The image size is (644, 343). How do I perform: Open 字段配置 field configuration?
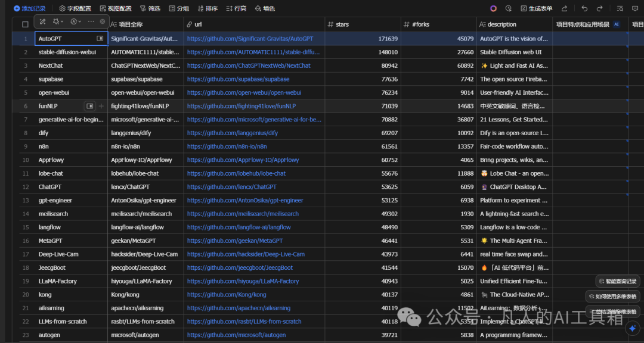click(x=75, y=8)
